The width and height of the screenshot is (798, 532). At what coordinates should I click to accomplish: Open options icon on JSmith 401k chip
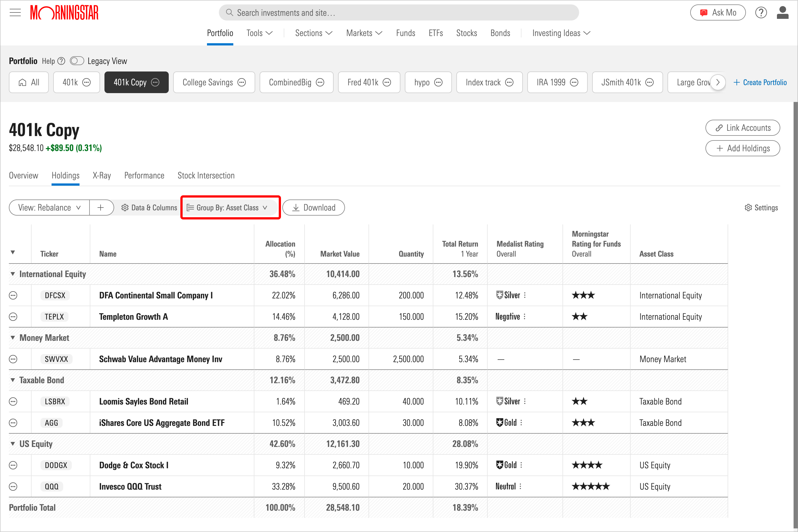[649, 83]
